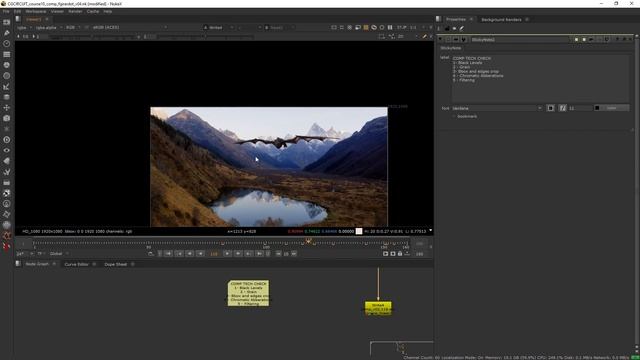Open the RGB display mode dropdown

click(x=73, y=27)
